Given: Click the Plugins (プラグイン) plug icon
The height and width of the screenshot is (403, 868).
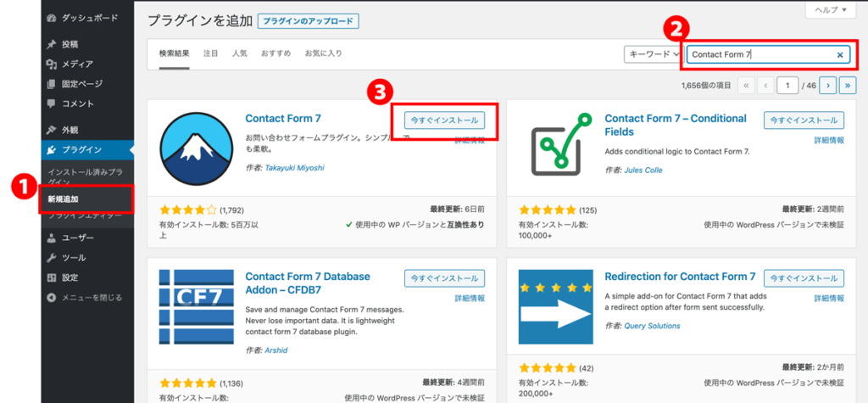Looking at the screenshot, I should coord(52,149).
